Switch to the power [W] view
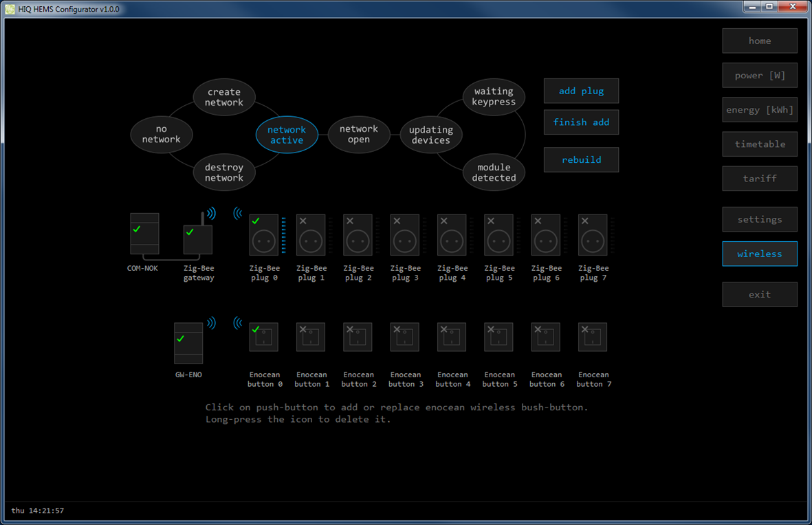The width and height of the screenshot is (812, 525). [x=759, y=76]
